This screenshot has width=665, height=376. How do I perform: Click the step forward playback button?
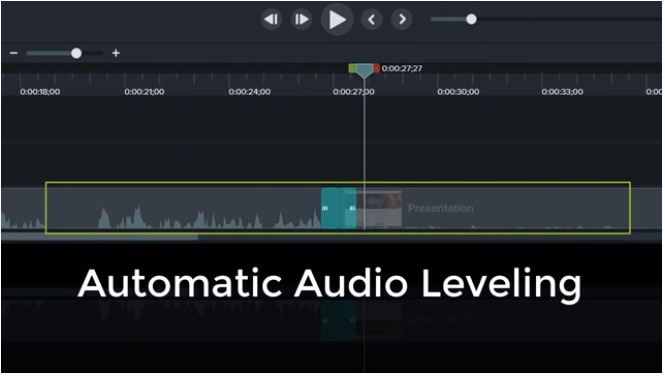pyautogui.click(x=301, y=19)
